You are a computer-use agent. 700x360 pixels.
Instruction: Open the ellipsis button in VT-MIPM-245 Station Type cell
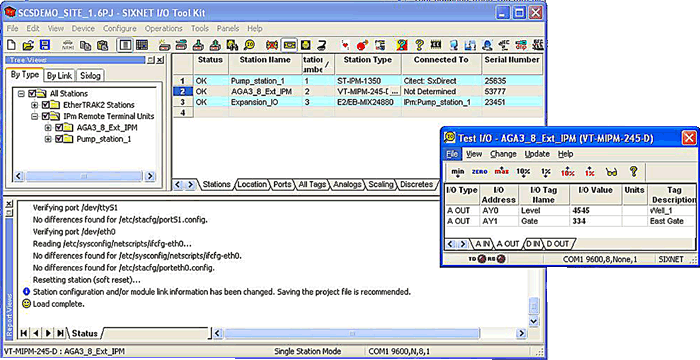tap(394, 92)
